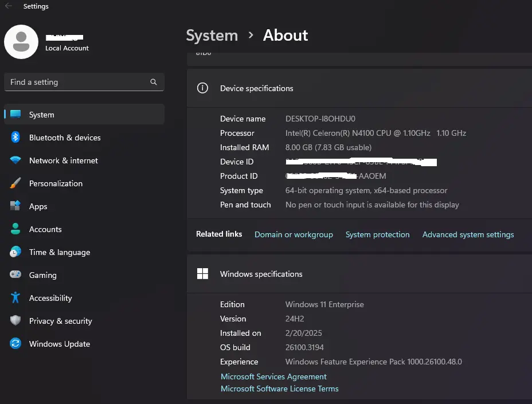Navigate to System in the breadcrumb
This screenshot has width=532, height=404.
coord(212,36)
